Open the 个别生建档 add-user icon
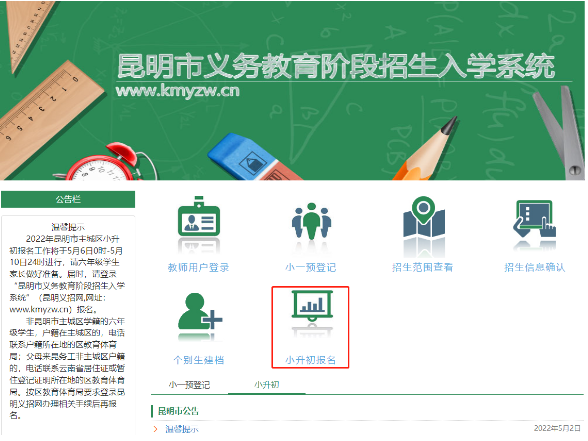This screenshot has height=441, width=588. (200, 311)
